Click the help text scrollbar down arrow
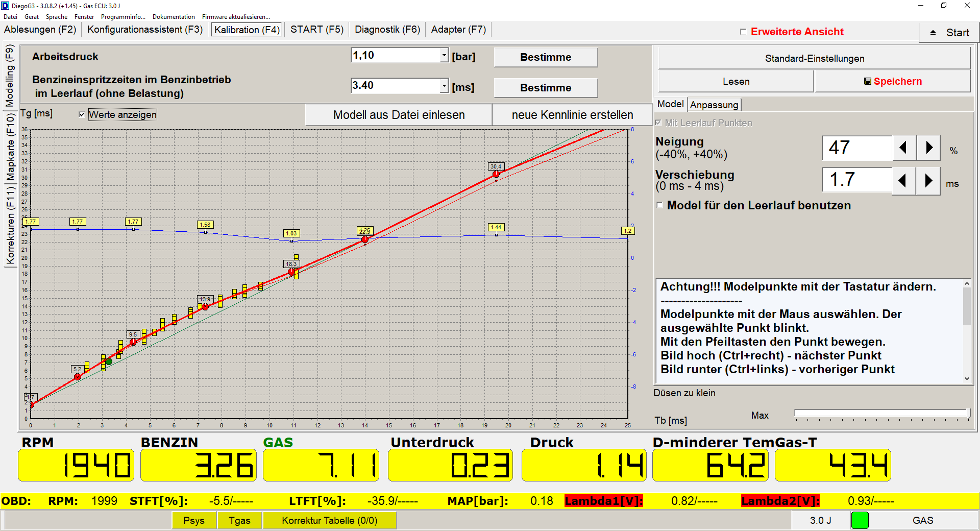The image size is (980, 531). tap(967, 379)
